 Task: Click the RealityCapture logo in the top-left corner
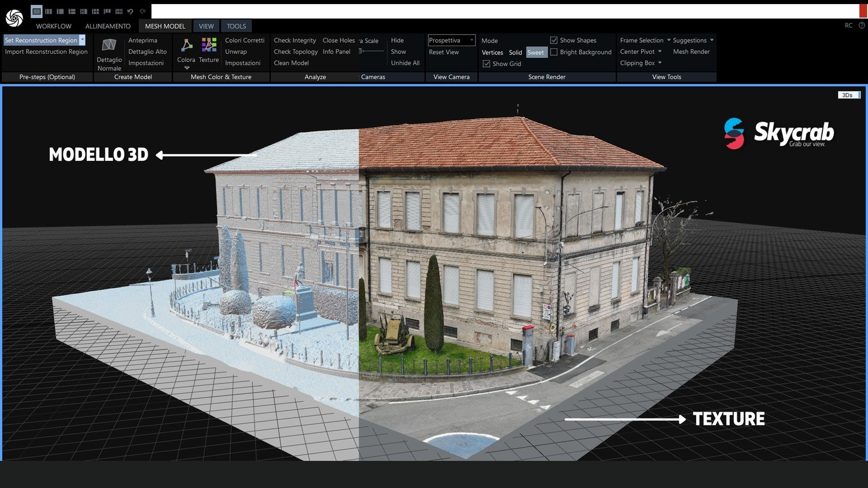tap(14, 17)
